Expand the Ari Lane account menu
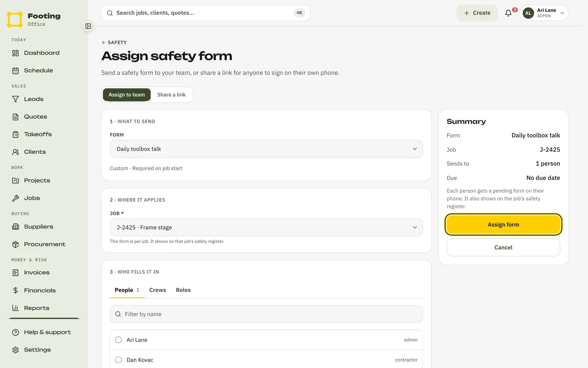Image resolution: width=588 pixels, height=368 pixels. pyautogui.click(x=544, y=13)
